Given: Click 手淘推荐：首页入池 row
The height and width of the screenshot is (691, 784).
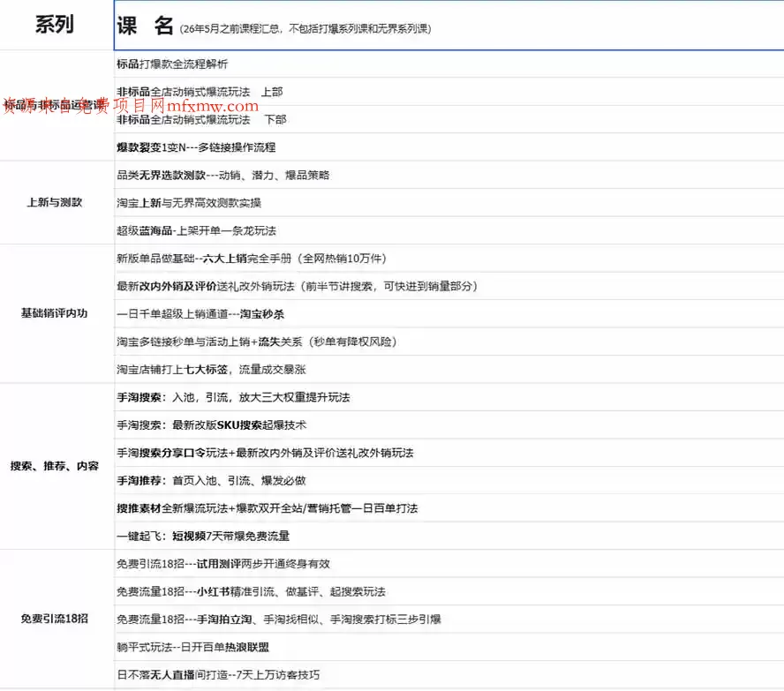Looking at the screenshot, I should [449, 481].
